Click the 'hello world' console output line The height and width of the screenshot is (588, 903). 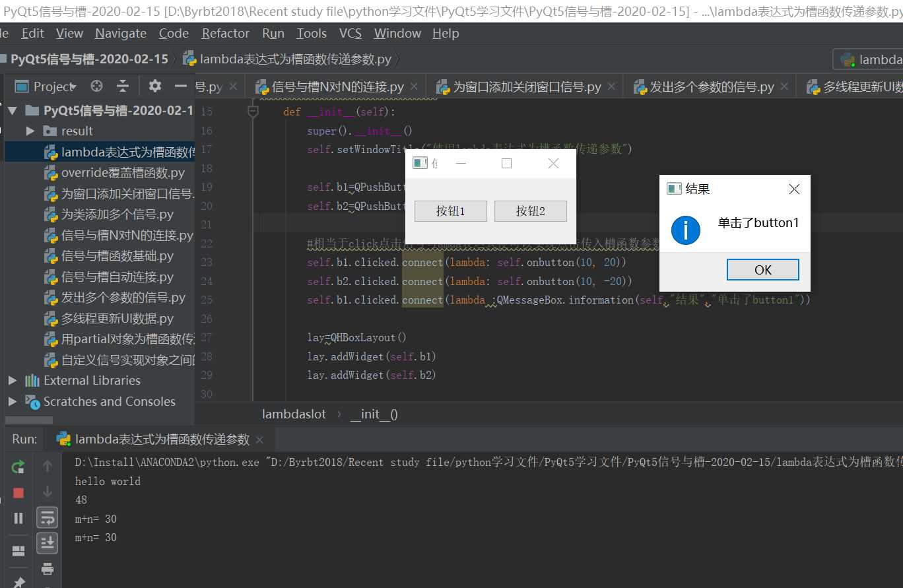(x=108, y=481)
